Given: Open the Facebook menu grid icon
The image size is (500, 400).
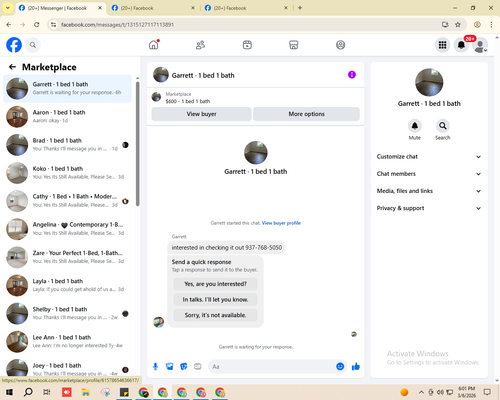Looking at the screenshot, I should point(442,45).
